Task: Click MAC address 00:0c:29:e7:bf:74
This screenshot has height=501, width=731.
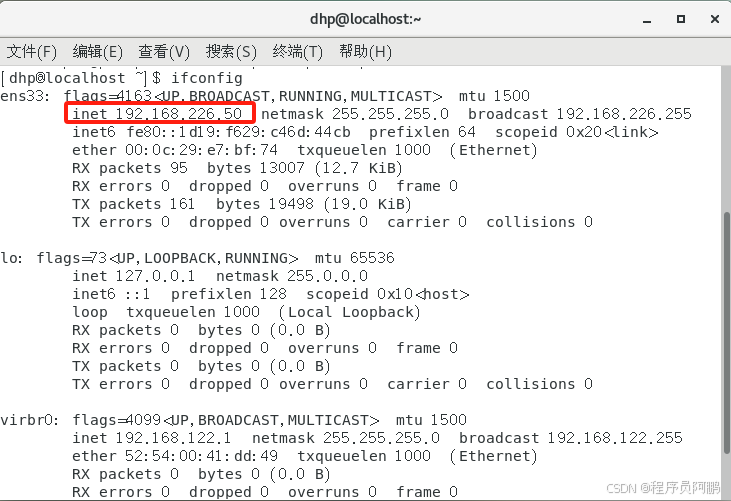Action: 201,150
